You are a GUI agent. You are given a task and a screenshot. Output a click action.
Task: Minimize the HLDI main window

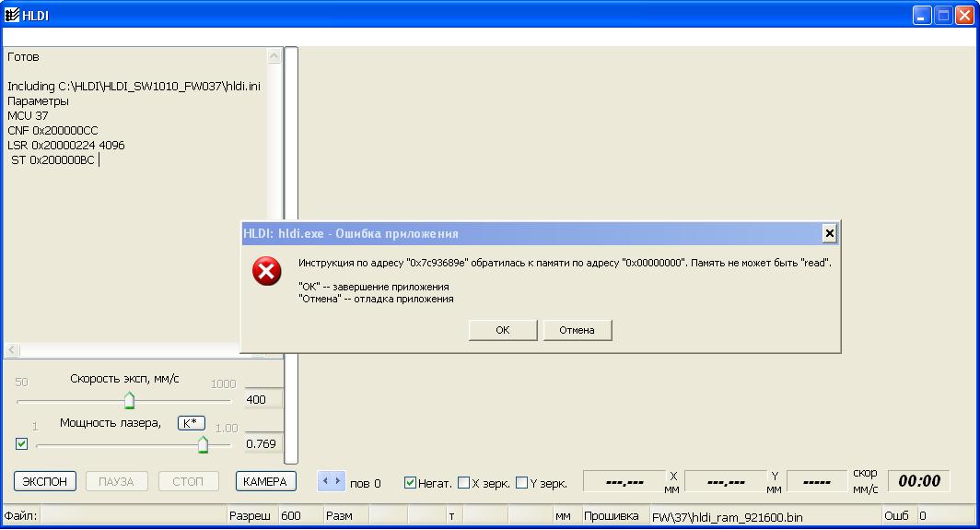pos(922,15)
